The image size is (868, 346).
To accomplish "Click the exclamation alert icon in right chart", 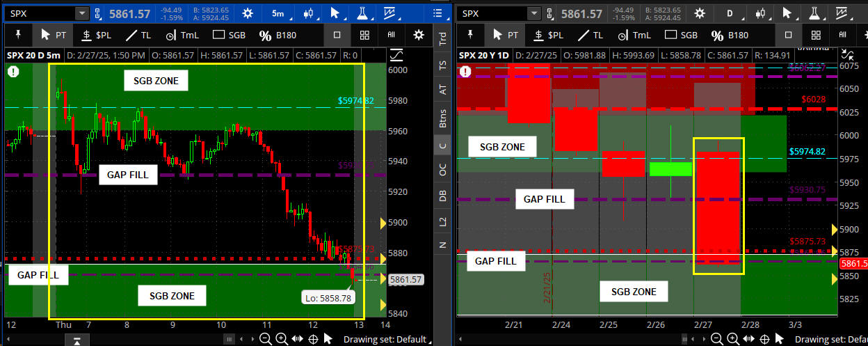I will tap(465, 71).
